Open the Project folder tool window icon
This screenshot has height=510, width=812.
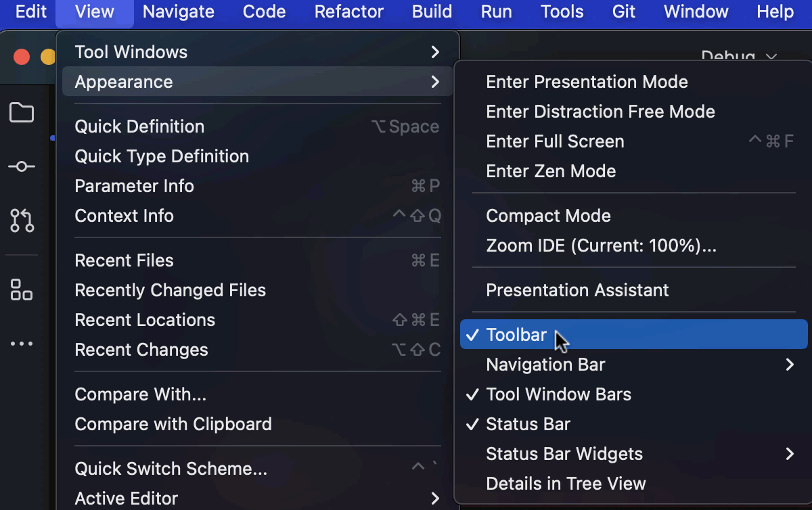(x=22, y=113)
